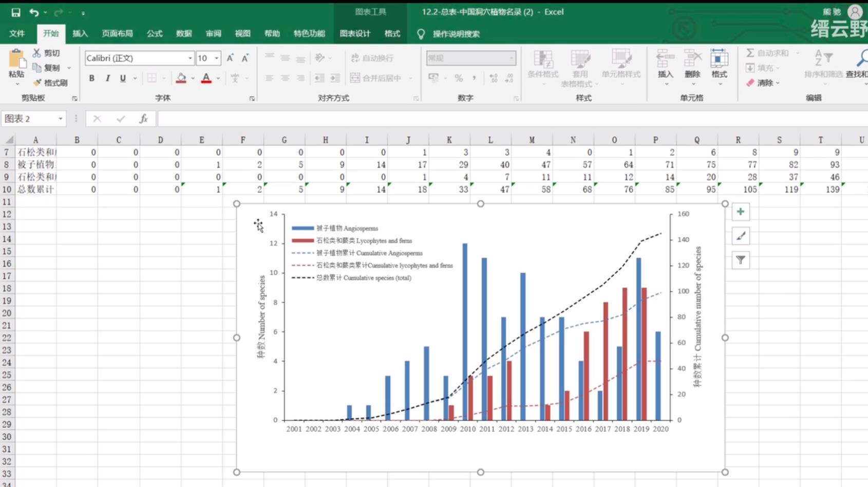Save the workbook with the floppy icon
Viewport: 868px width, 487px height.
coord(16,12)
